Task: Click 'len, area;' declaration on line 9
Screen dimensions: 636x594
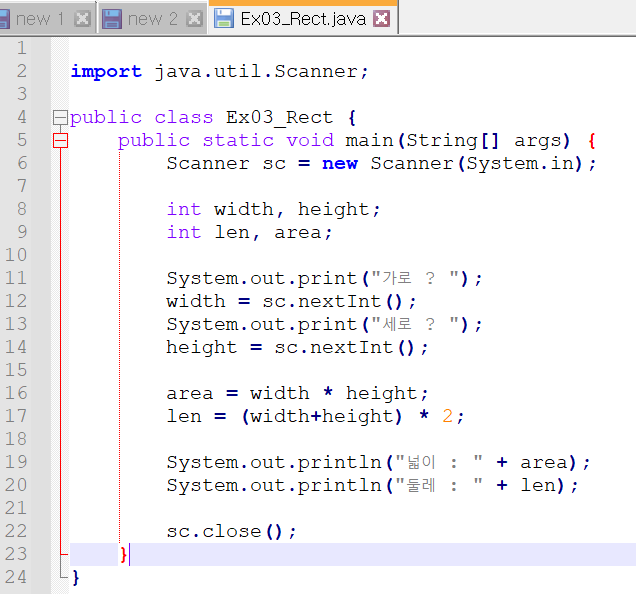Action: coord(273,232)
